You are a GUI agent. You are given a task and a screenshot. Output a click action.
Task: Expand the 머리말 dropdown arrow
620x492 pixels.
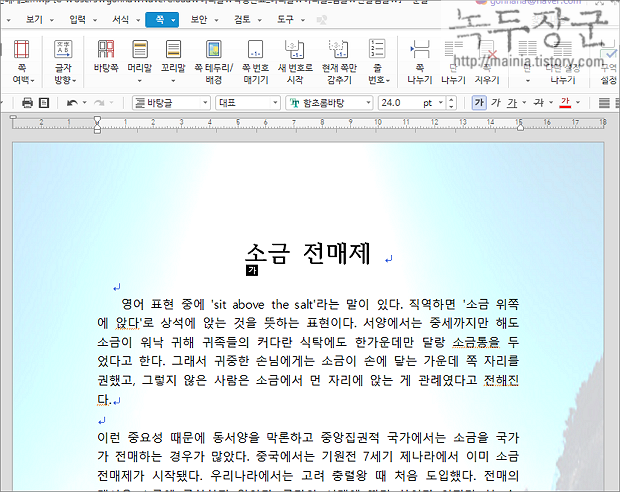140,81
